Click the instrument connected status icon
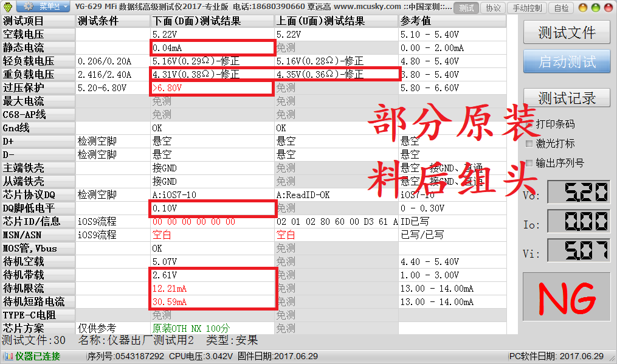This screenshot has height=364, width=617. [x=8, y=356]
